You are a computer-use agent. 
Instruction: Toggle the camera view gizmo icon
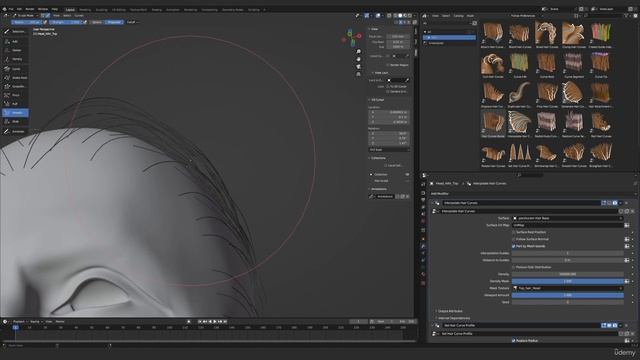click(358, 67)
